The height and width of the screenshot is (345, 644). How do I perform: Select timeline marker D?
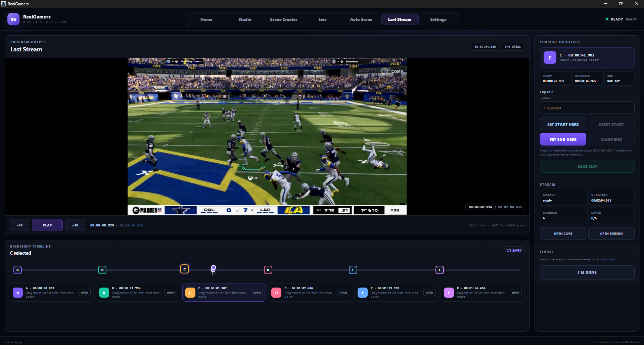(x=268, y=270)
